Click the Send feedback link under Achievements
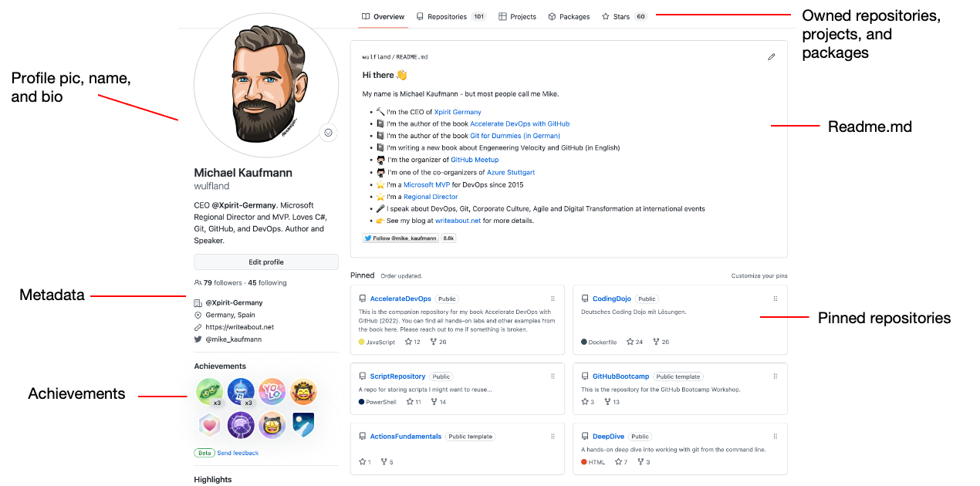Image resolution: width=980 pixels, height=486 pixels. point(238,454)
